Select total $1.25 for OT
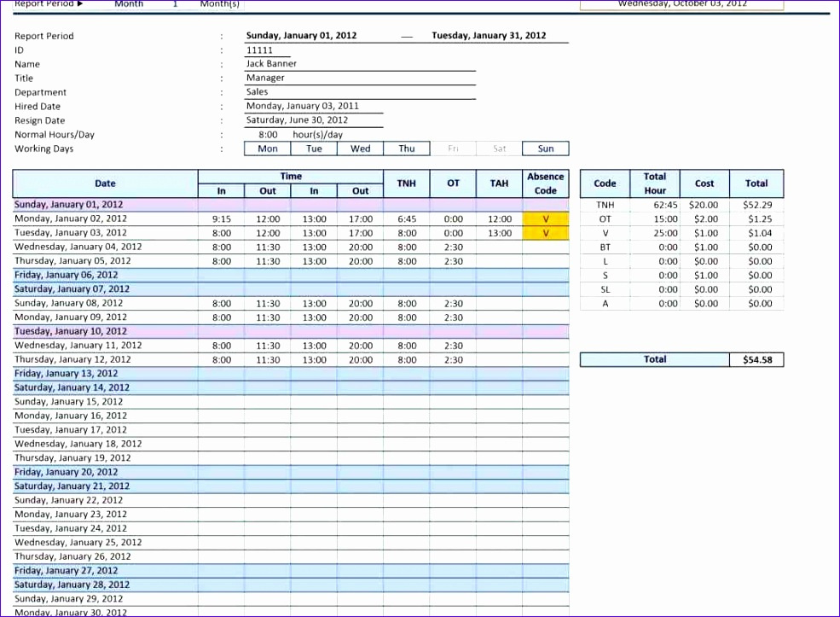Image resolution: width=840 pixels, height=617 pixels. (756, 218)
